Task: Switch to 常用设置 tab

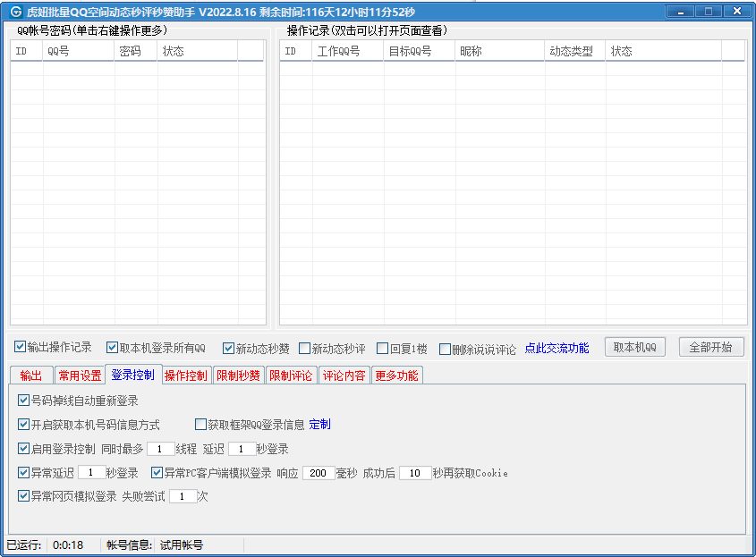Action: [x=80, y=376]
